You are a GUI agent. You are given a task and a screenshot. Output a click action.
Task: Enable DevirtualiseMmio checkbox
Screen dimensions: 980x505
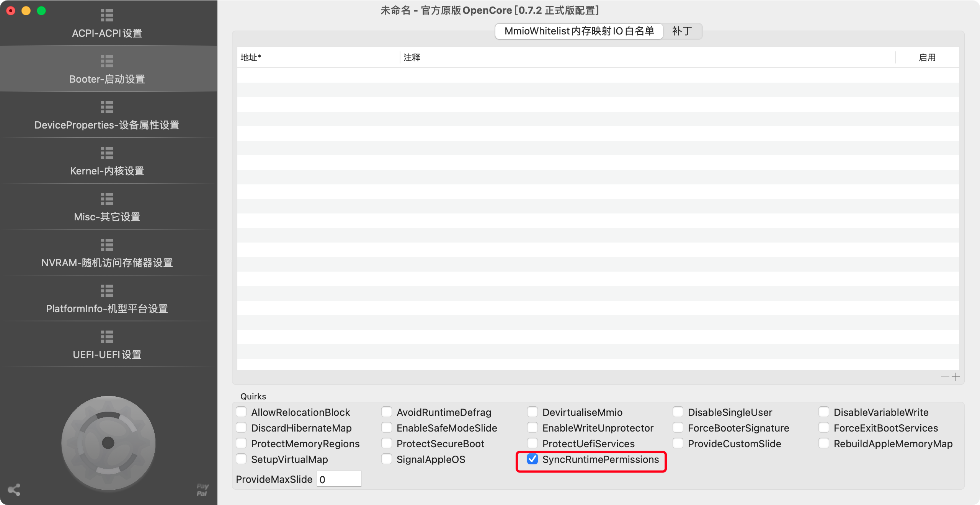point(532,412)
